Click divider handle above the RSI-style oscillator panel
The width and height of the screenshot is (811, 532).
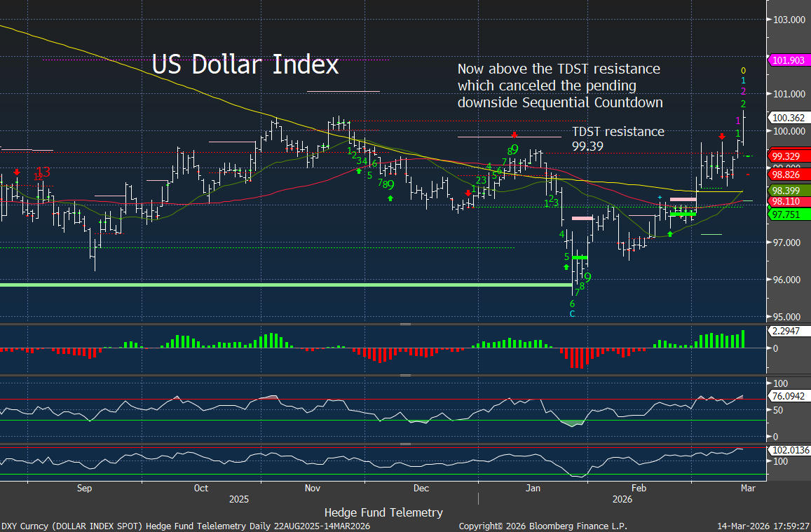coord(405,376)
